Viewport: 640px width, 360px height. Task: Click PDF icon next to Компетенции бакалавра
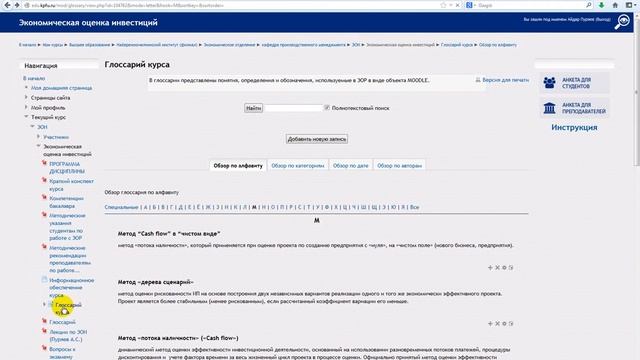click(44, 198)
